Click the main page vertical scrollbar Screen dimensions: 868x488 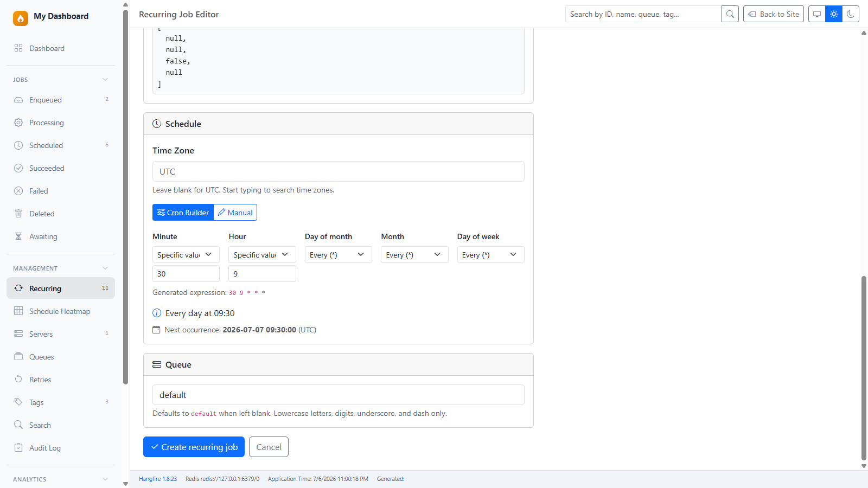(x=864, y=368)
